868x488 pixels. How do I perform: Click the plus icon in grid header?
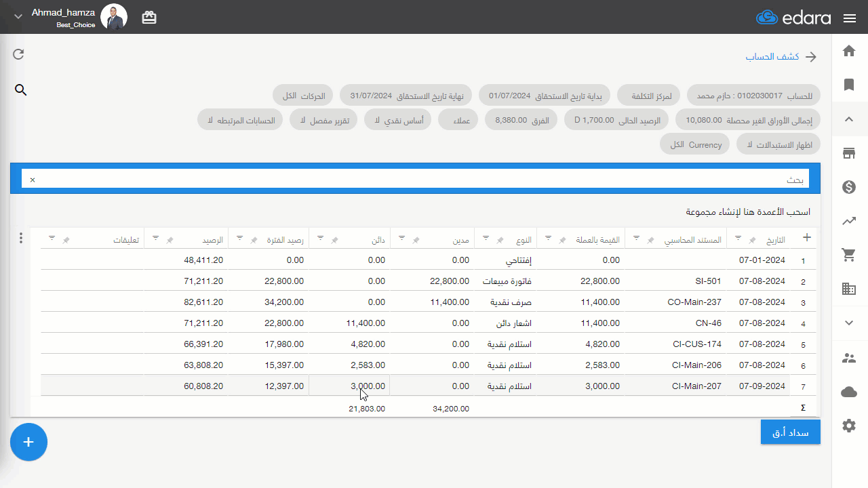[807, 237]
